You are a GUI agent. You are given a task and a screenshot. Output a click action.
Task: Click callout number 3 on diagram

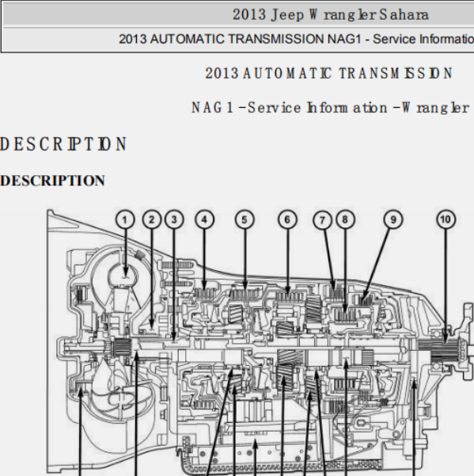(174, 219)
